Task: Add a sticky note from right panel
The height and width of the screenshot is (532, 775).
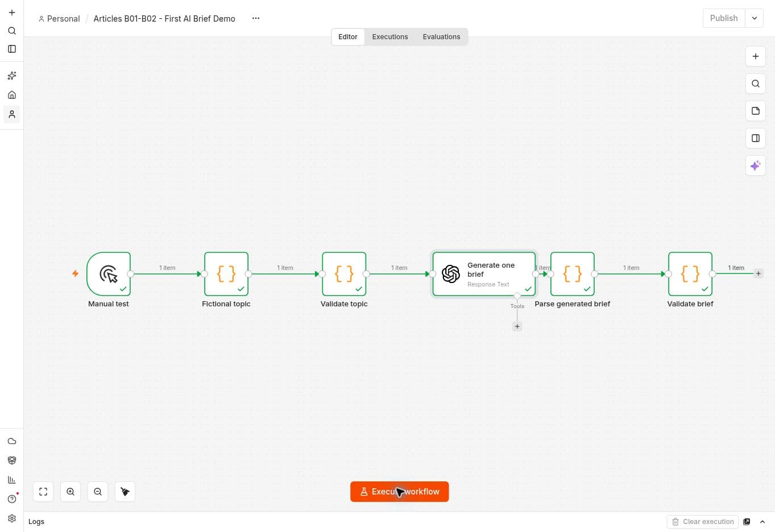Action: coord(755,111)
